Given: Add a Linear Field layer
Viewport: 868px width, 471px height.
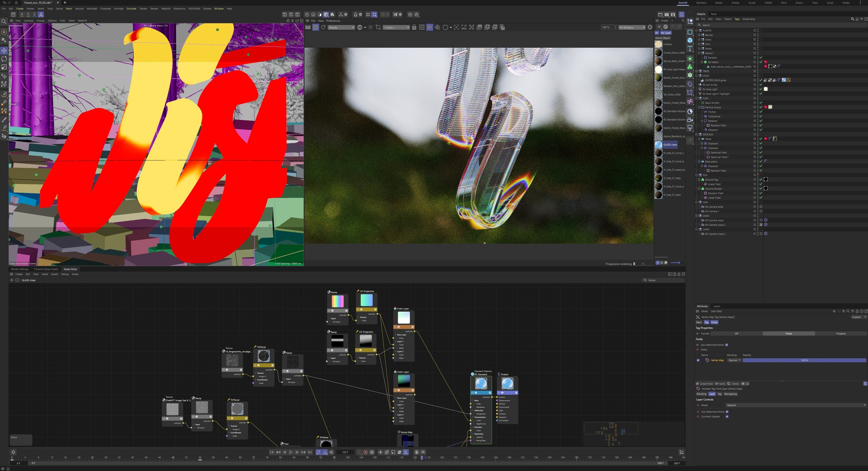Looking at the screenshot, I should point(704,384).
